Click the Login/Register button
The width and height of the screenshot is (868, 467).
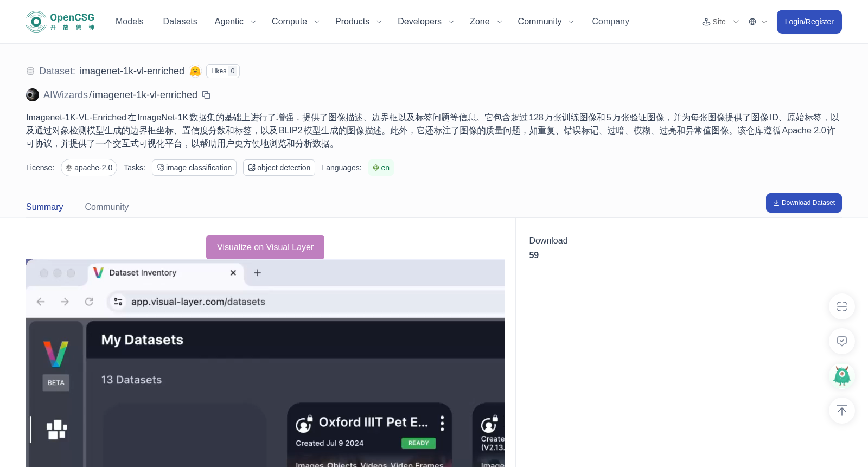click(809, 22)
